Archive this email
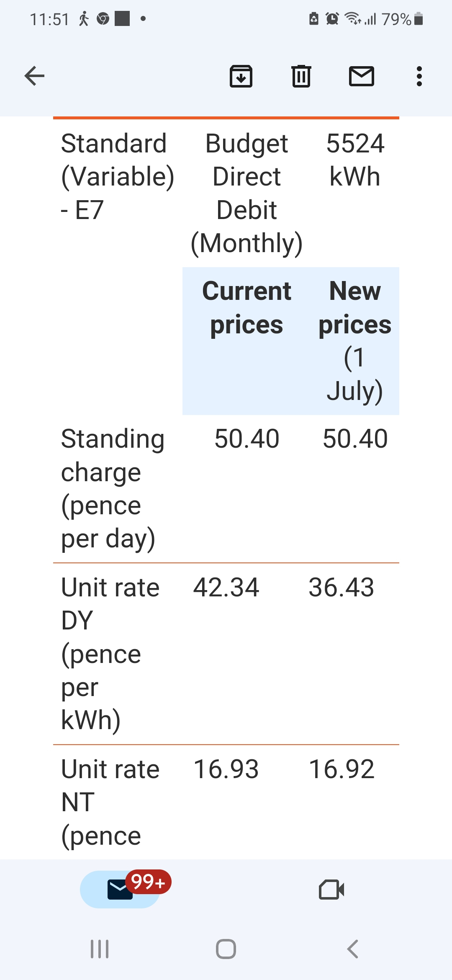Viewport: 452px width, 980px height. click(x=241, y=76)
